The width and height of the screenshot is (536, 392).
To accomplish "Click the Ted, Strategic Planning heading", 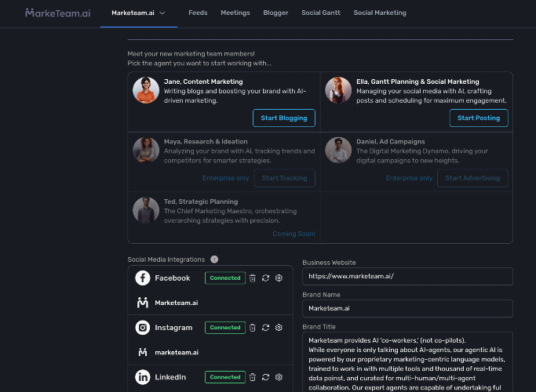I will 201,201.
